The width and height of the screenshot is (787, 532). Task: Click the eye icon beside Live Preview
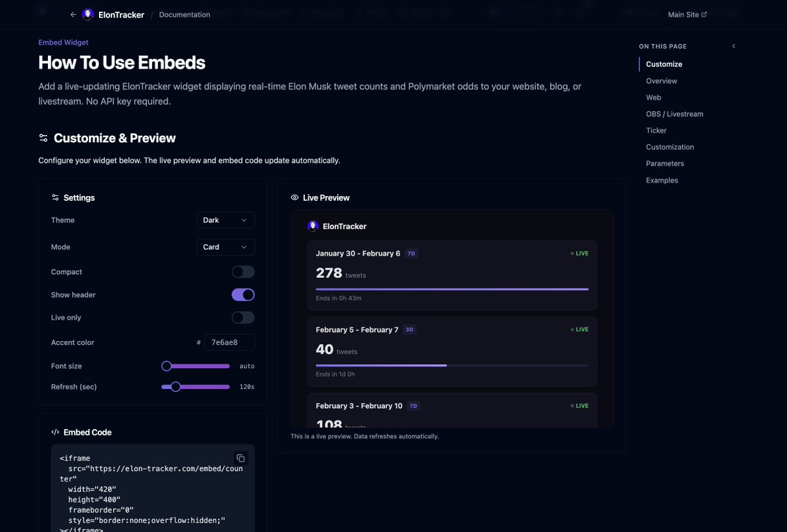(294, 197)
